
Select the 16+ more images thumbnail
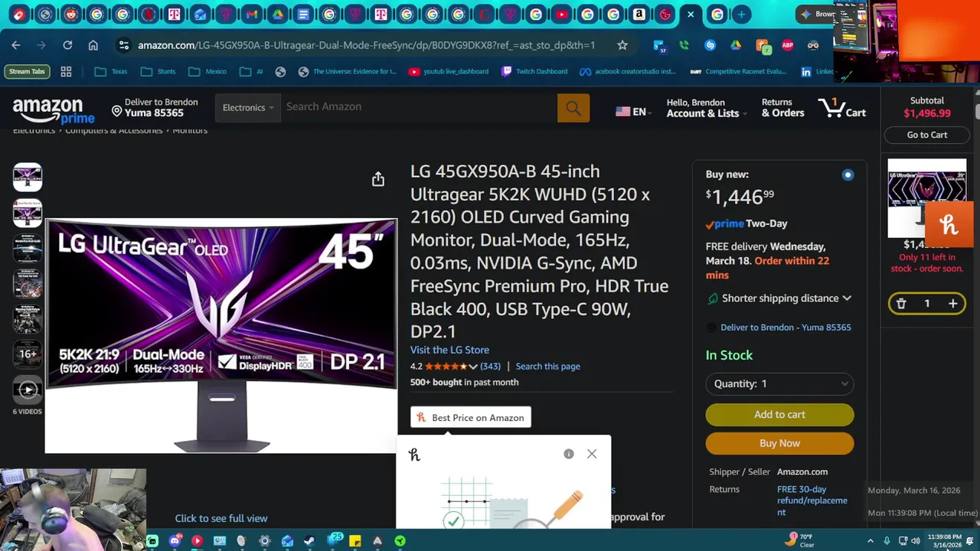(28, 354)
